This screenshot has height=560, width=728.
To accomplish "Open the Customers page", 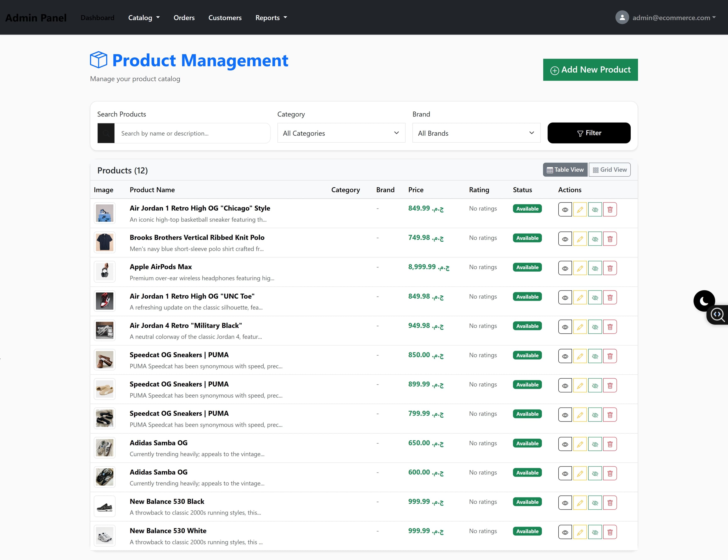I will click(225, 18).
